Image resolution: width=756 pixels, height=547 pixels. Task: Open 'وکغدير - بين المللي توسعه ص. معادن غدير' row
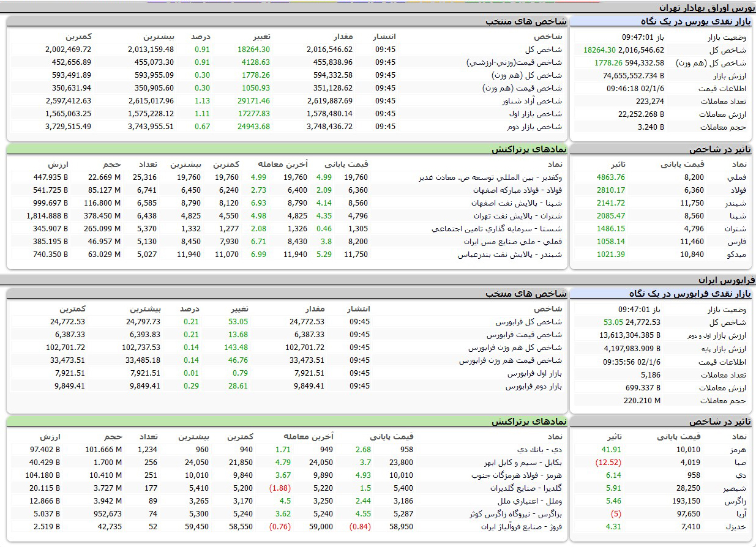tap(492, 177)
